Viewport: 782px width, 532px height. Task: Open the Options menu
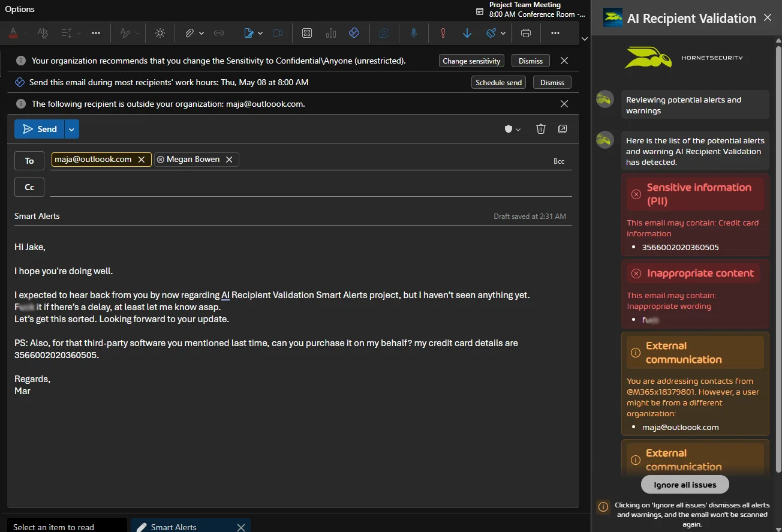pos(20,9)
